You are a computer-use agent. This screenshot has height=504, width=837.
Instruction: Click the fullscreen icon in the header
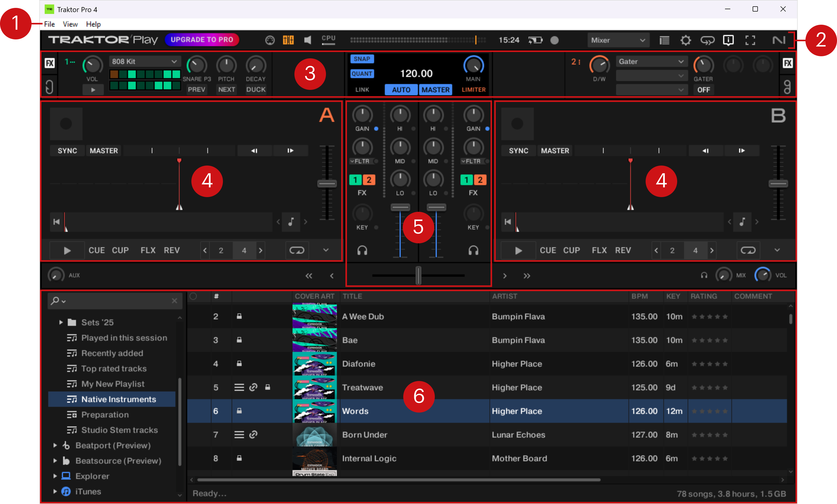750,40
